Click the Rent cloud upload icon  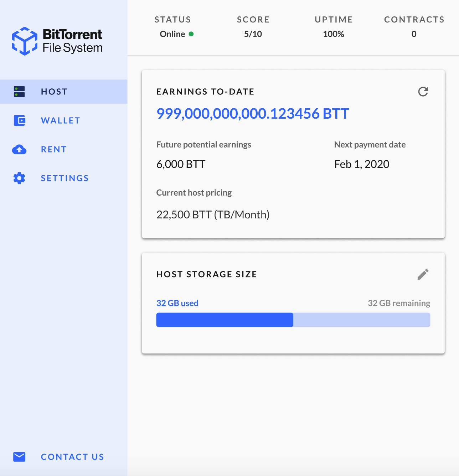(19, 149)
